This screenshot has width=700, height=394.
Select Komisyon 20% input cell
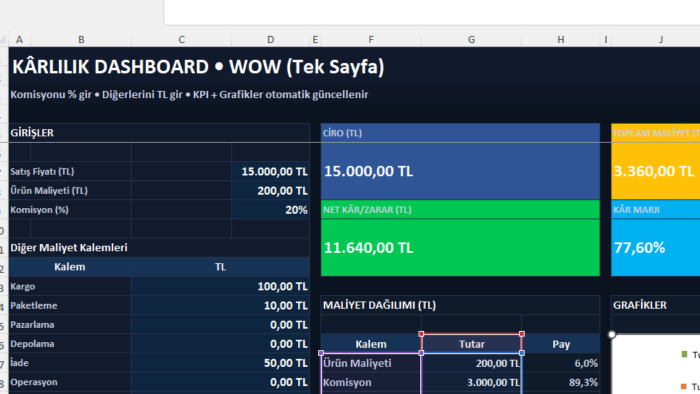pyautogui.click(x=271, y=210)
